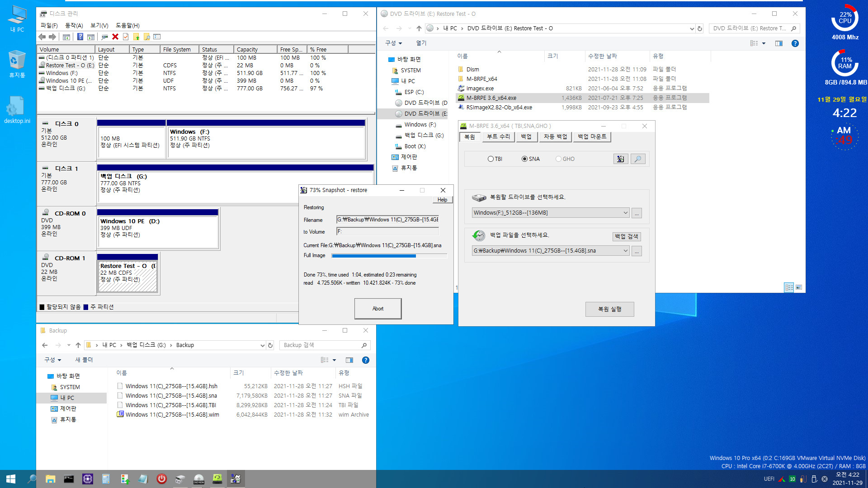The height and width of the screenshot is (488, 868).
Task: Click the help icon in Backup explorer window
Action: click(366, 360)
